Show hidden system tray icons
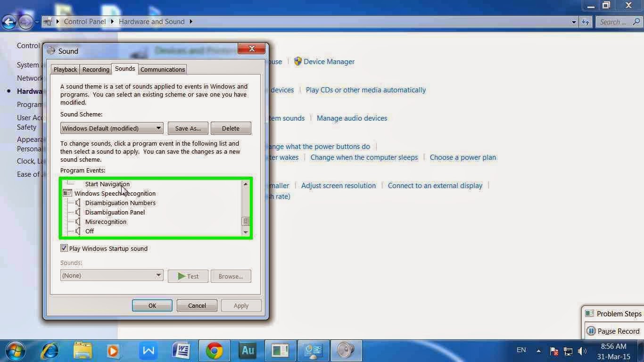The image size is (644, 362). click(538, 351)
